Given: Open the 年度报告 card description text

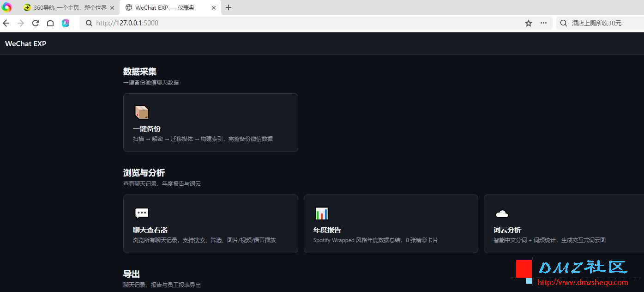Looking at the screenshot, I should point(375,240).
